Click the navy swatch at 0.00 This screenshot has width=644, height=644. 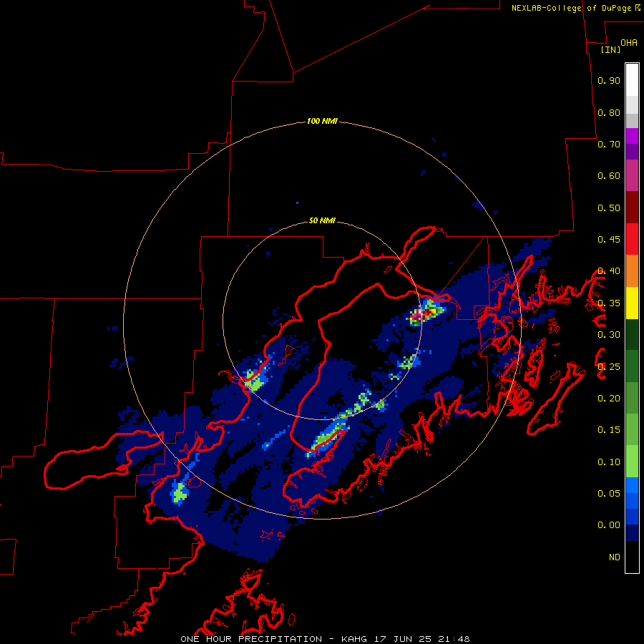click(x=632, y=533)
